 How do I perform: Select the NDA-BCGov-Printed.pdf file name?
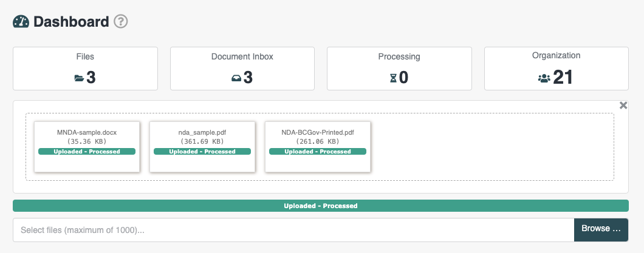(x=318, y=132)
